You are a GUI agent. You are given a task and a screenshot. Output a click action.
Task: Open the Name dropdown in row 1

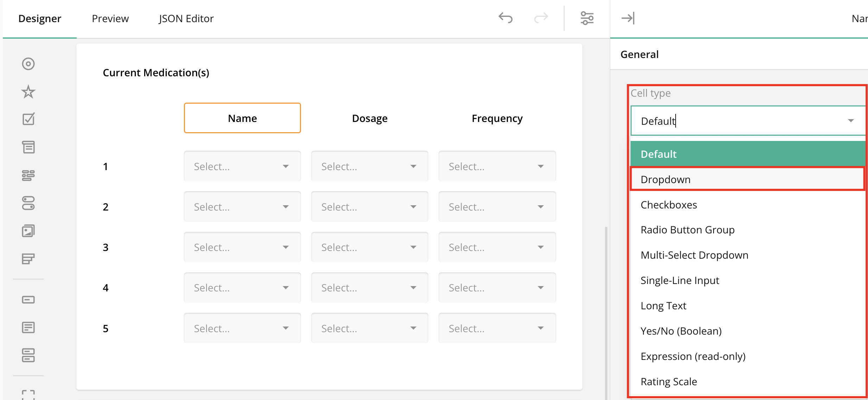pyautogui.click(x=242, y=166)
